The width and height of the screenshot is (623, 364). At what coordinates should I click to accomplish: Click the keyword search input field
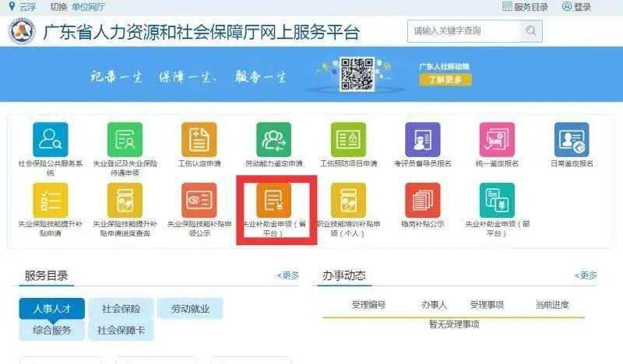[463, 31]
